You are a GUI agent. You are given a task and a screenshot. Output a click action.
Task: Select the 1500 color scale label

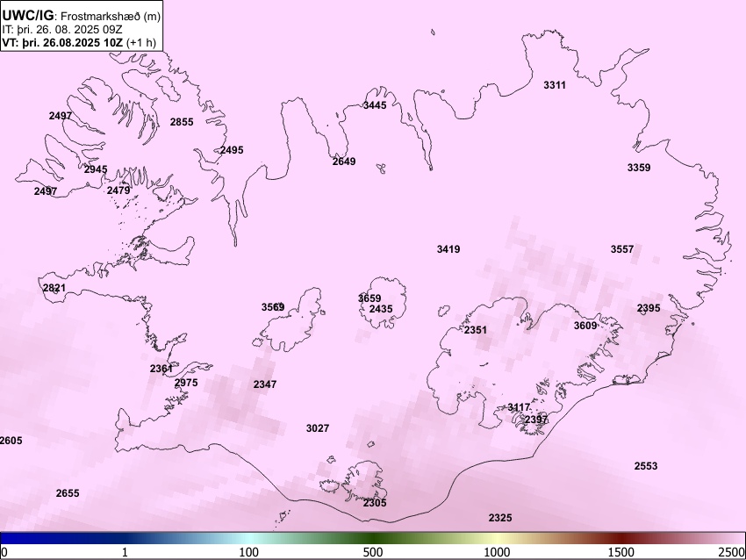[x=621, y=552]
